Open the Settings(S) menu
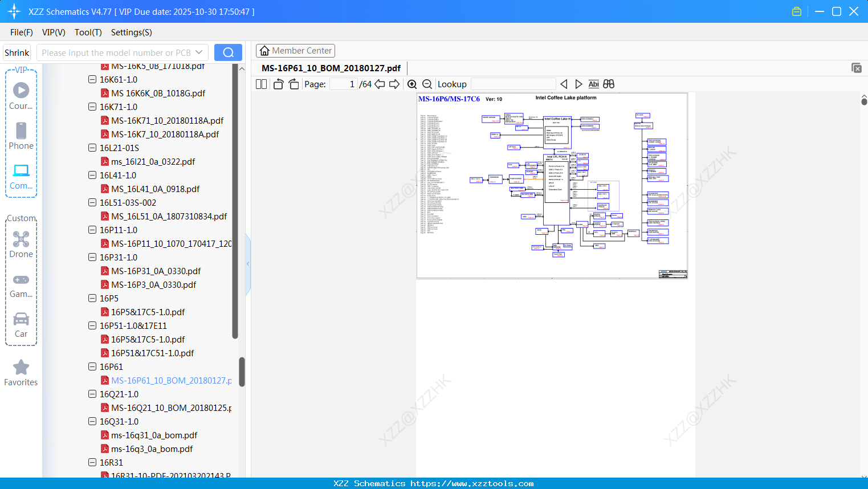The width and height of the screenshot is (868, 489). (132, 32)
